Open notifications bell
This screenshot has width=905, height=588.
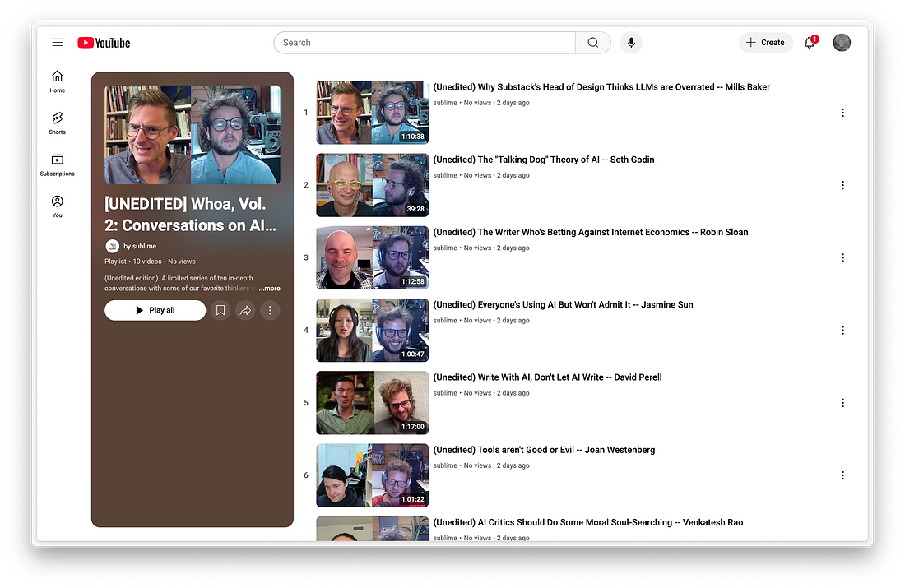(810, 42)
